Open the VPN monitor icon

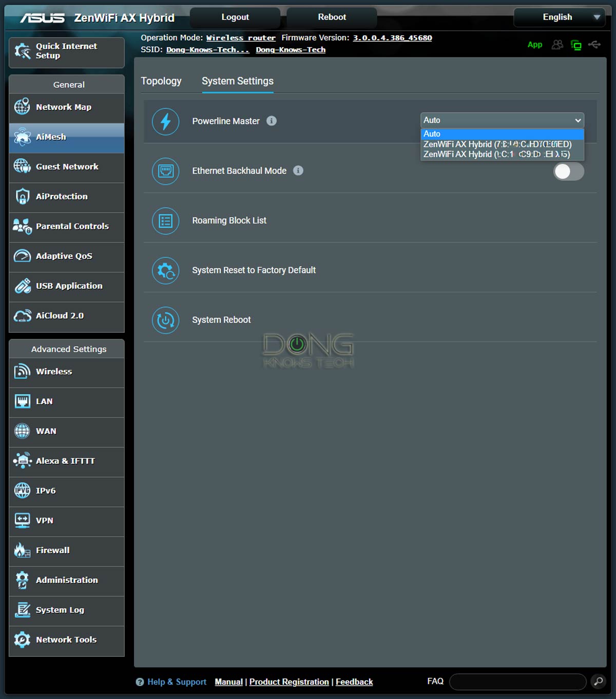click(x=22, y=520)
